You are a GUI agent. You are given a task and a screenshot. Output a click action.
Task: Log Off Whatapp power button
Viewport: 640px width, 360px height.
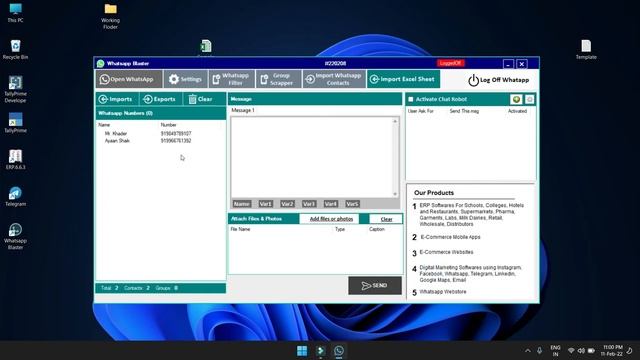[498, 80]
